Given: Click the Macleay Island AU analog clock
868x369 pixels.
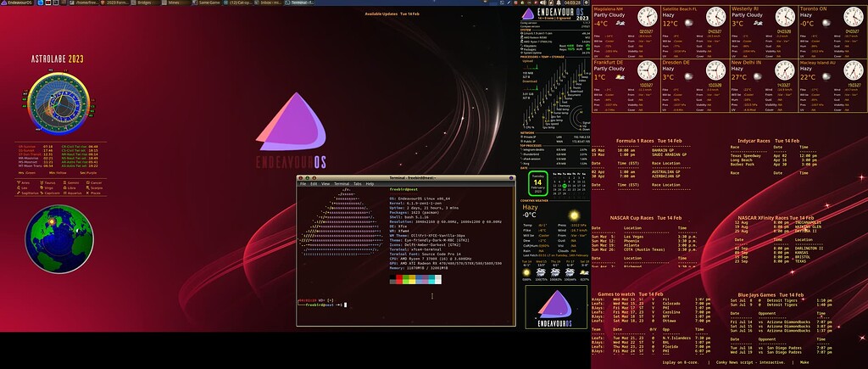Looking at the screenshot, I should (x=853, y=70).
